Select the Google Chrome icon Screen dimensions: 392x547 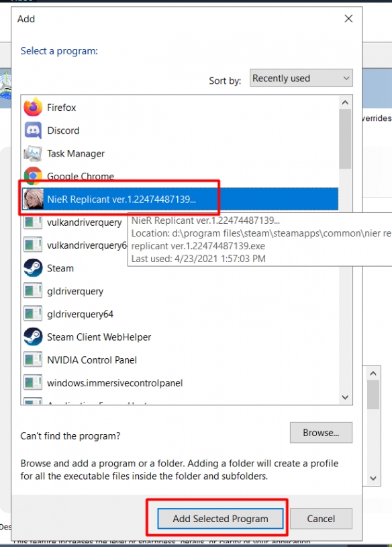point(33,176)
